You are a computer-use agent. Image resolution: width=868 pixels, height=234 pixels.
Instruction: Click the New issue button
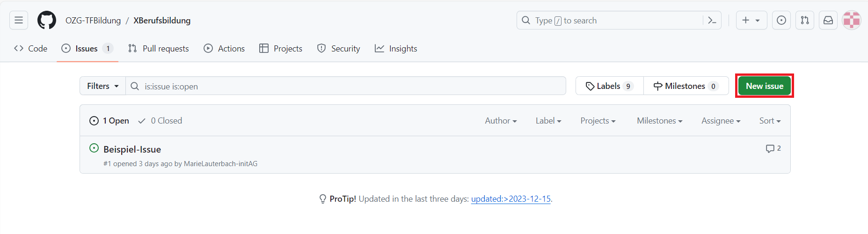764,86
